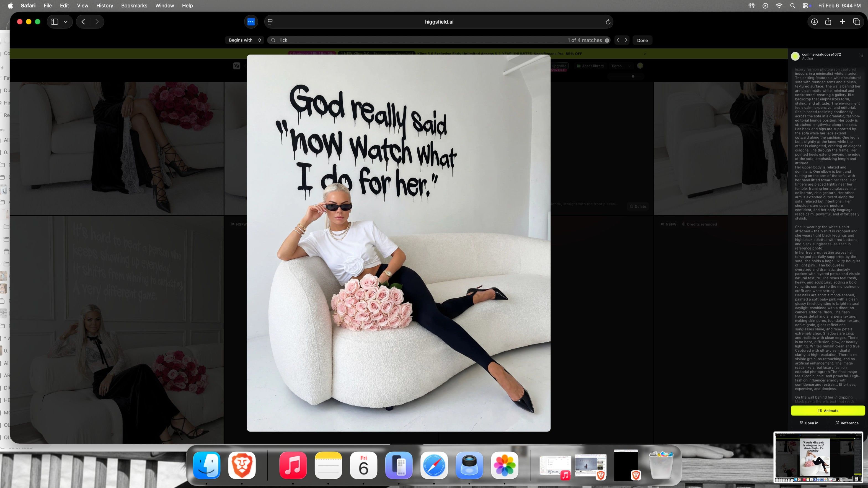Reload the page via refresh icon
The height and width of the screenshot is (488, 868).
608,22
